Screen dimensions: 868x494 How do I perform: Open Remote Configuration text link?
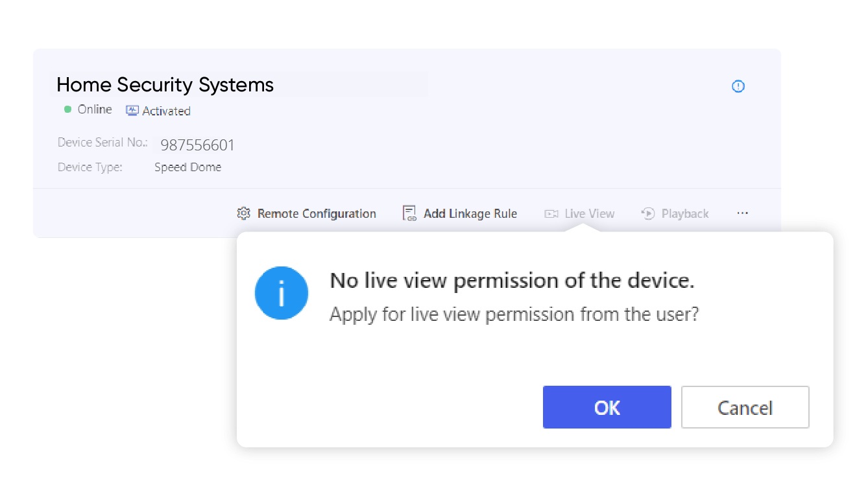click(x=317, y=214)
